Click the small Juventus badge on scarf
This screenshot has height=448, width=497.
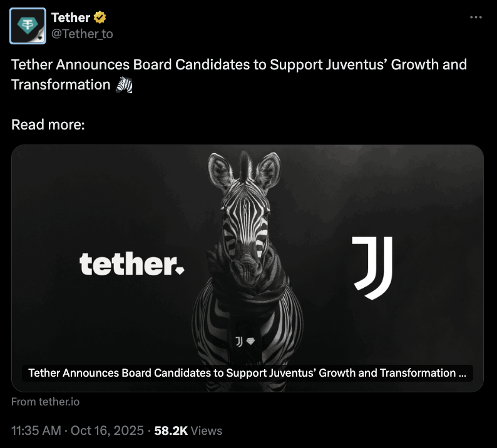(238, 341)
